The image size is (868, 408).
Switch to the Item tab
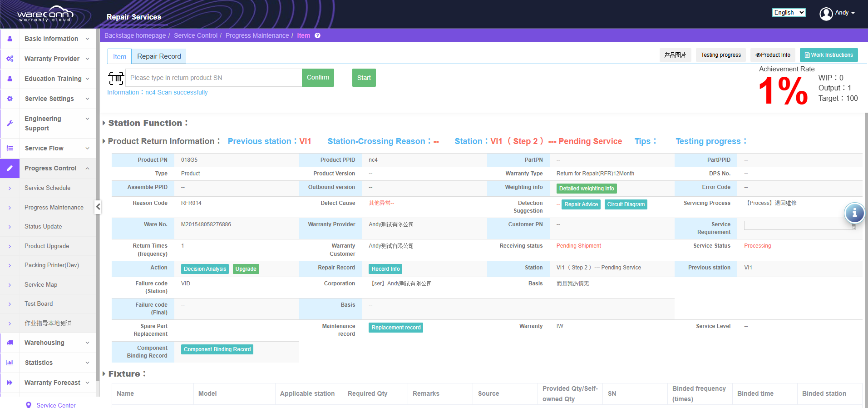[119, 56]
